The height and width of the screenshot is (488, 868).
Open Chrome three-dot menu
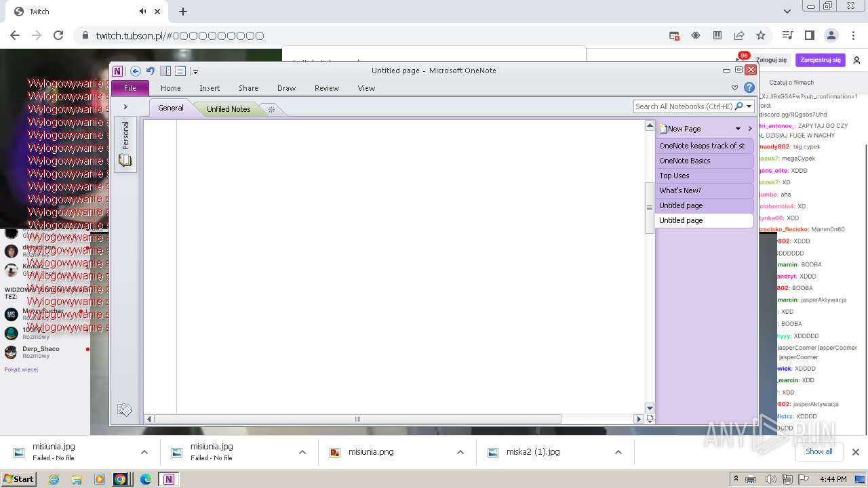[852, 35]
